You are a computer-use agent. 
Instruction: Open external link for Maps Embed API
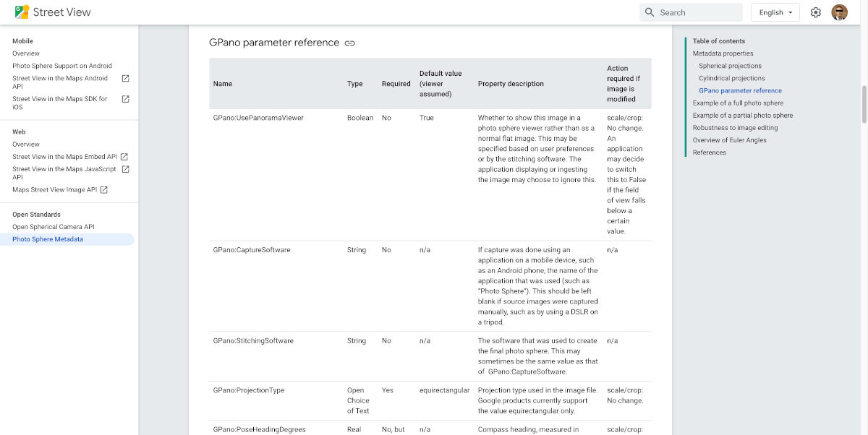124,156
